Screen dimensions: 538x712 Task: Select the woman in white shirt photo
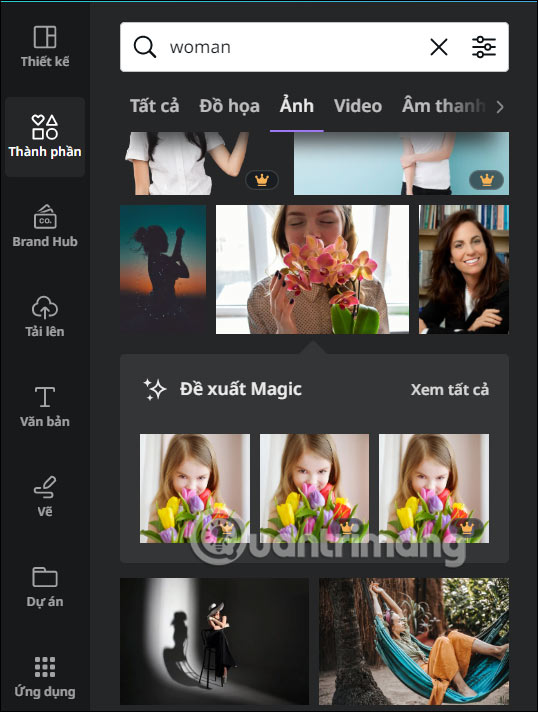click(202, 163)
